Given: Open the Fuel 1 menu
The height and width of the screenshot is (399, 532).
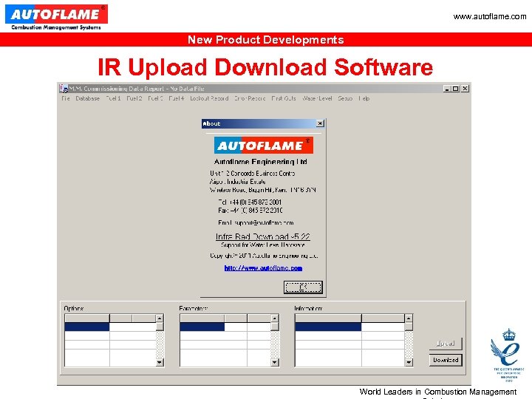Looking at the screenshot, I should (113, 98).
